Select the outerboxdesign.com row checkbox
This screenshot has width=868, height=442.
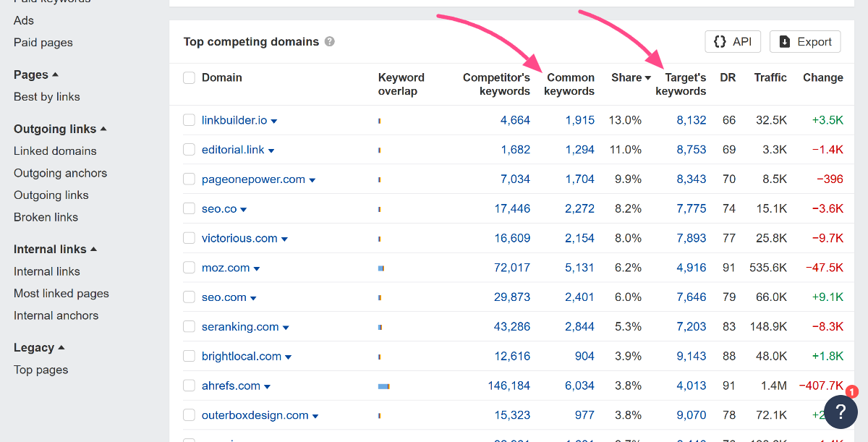click(x=190, y=415)
